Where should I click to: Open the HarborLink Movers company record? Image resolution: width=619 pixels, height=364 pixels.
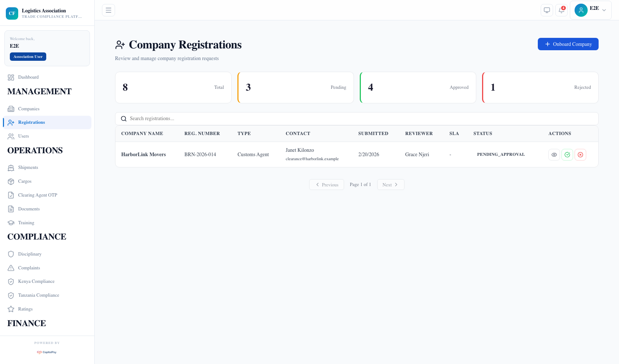(143, 154)
